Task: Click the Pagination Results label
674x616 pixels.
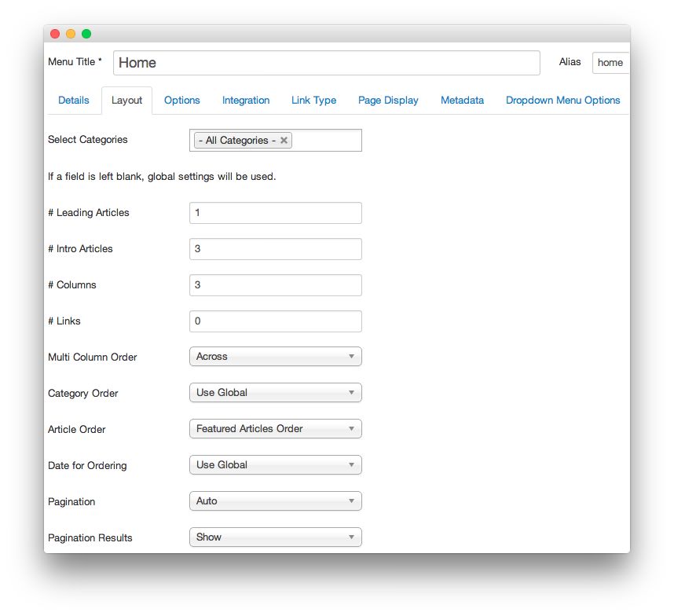Action: [90, 537]
